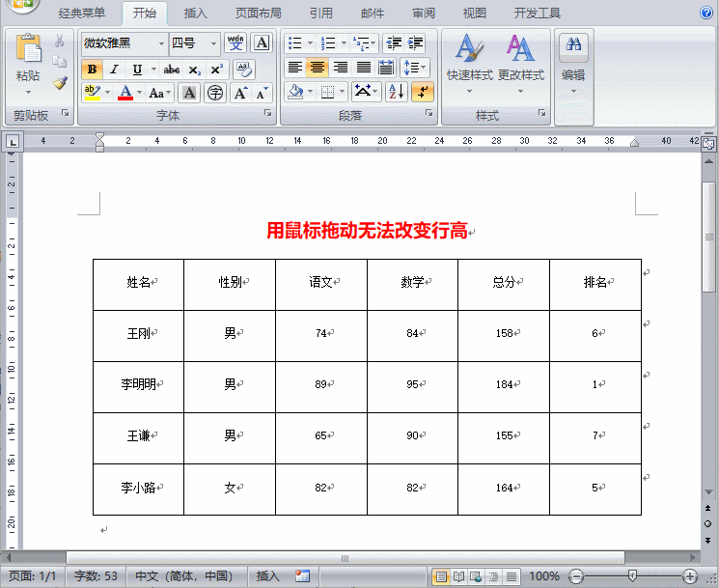
Task: Open the Font dialog launcher
Action: pyautogui.click(x=267, y=113)
